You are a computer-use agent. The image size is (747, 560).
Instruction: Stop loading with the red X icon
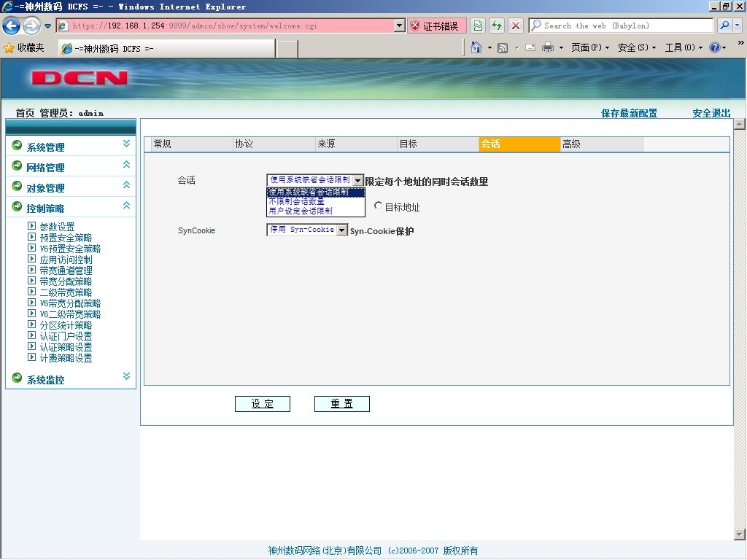coord(516,26)
